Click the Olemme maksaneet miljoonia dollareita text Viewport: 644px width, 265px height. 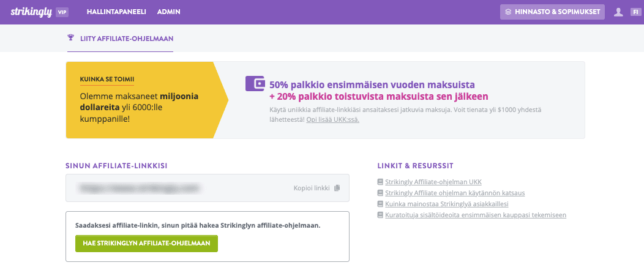coord(139,108)
